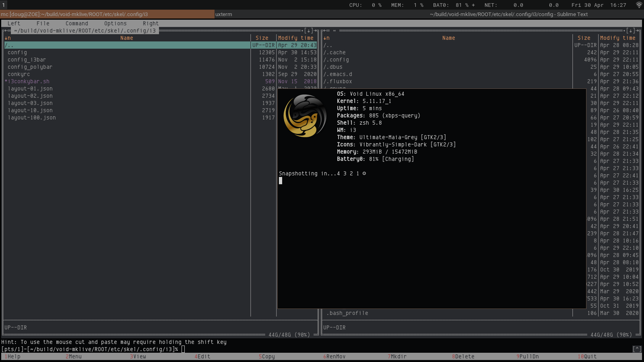Open right panel history dropdown arrow
The image size is (644, 362).
coord(630,31)
